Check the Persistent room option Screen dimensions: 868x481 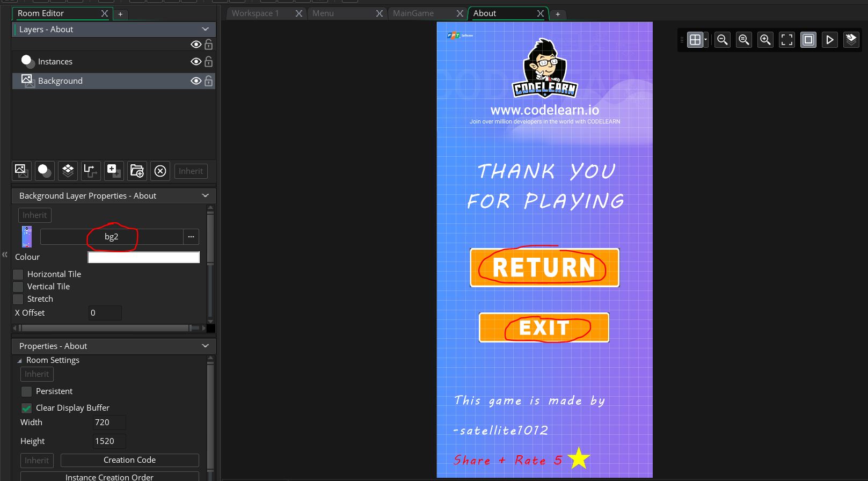(x=26, y=391)
